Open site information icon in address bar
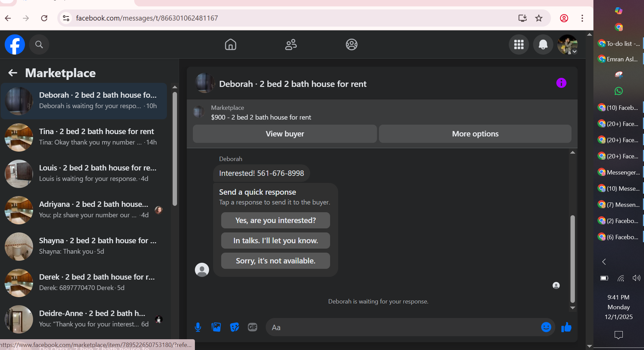 (x=66, y=18)
